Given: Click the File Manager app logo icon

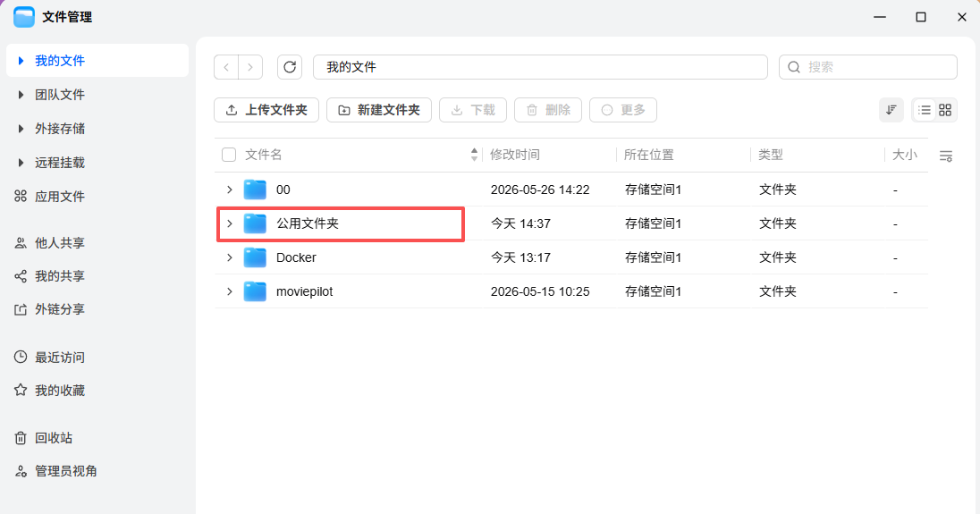Looking at the screenshot, I should [x=24, y=17].
